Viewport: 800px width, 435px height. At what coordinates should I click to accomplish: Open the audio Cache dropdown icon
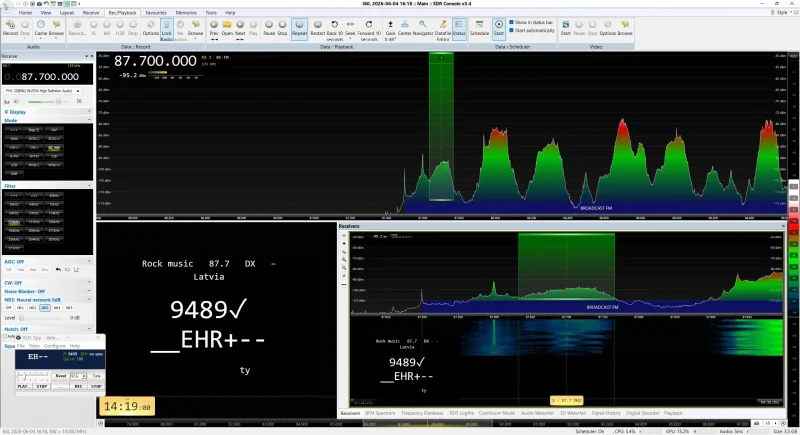41,28
